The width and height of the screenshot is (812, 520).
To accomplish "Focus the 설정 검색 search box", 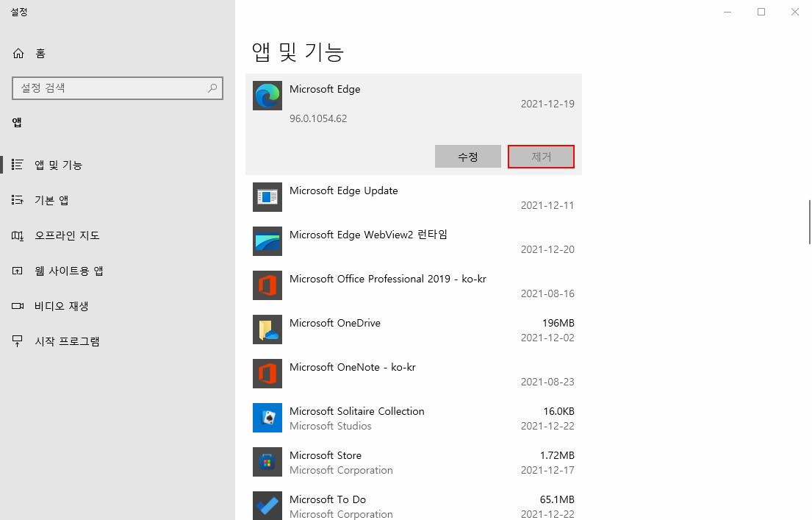I will point(118,88).
